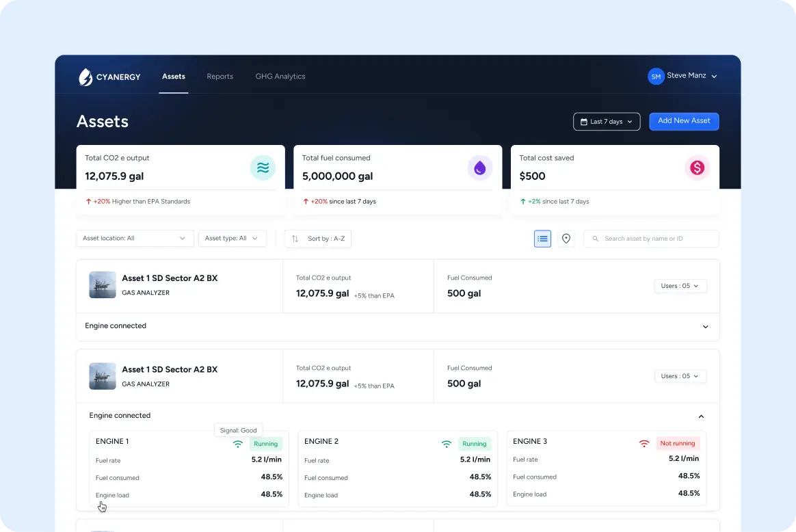
Task: Click the ENGINE 3 card title
Action: tap(530, 441)
